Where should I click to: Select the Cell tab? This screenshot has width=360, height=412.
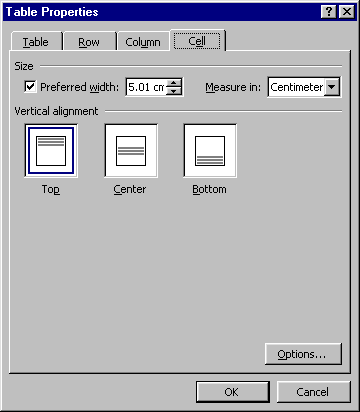click(197, 41)
